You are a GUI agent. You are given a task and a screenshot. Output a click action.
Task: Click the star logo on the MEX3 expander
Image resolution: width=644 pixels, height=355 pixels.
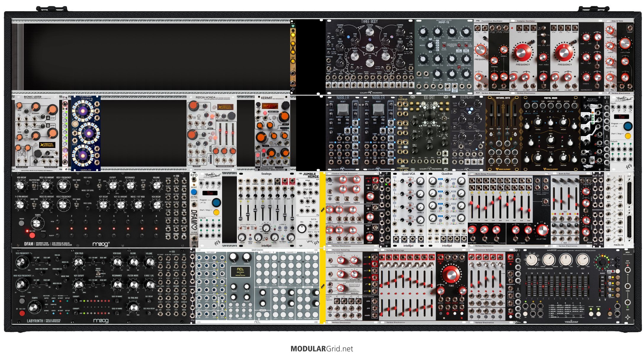coord(628,317)
